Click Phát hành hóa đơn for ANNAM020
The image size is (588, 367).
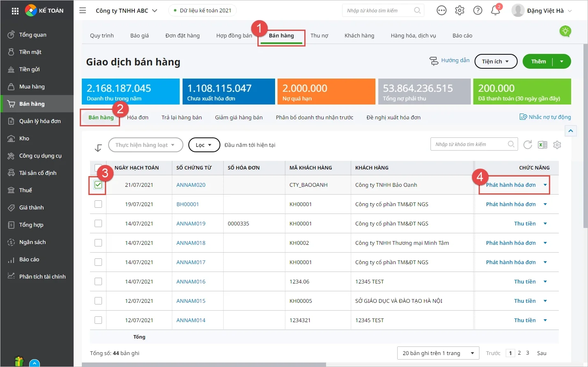tap(511, 185)
